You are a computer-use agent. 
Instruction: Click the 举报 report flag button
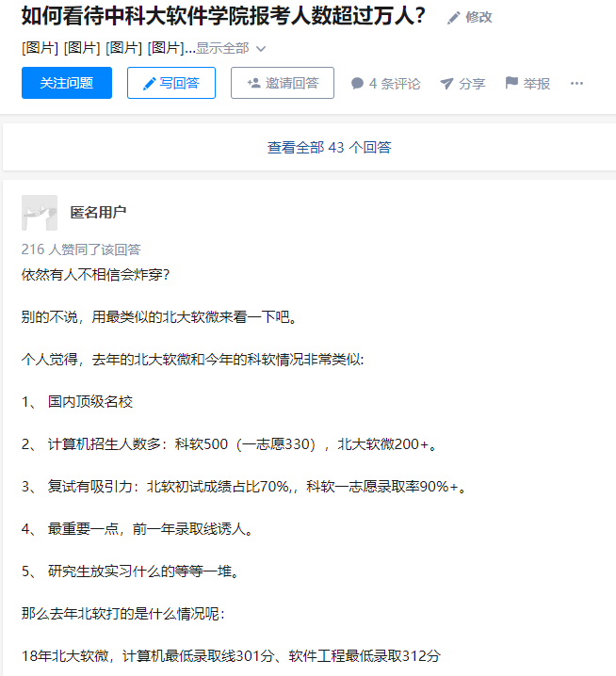coord(527,83)
